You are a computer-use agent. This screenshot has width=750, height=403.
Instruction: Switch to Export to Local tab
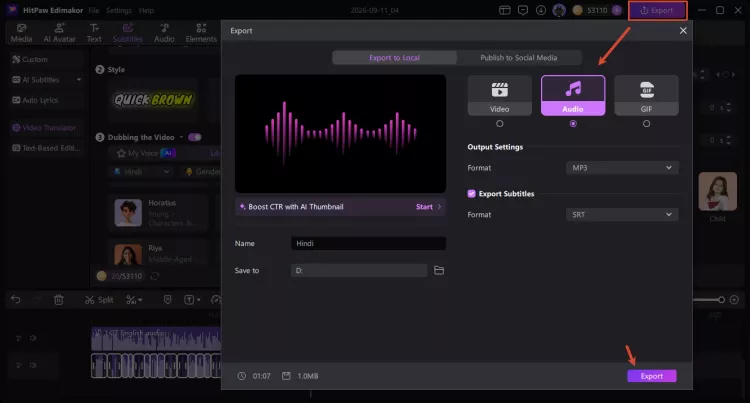point(394,58)
